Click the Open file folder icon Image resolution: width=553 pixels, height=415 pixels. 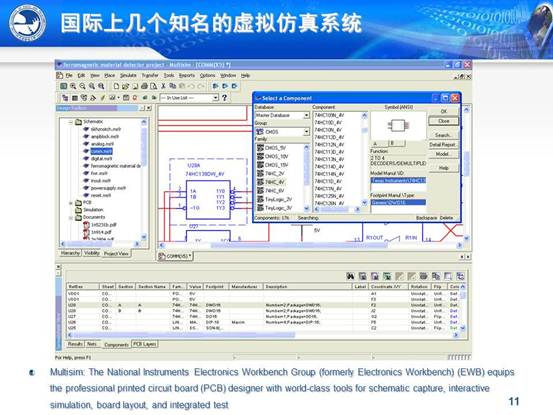coord(126,86)
